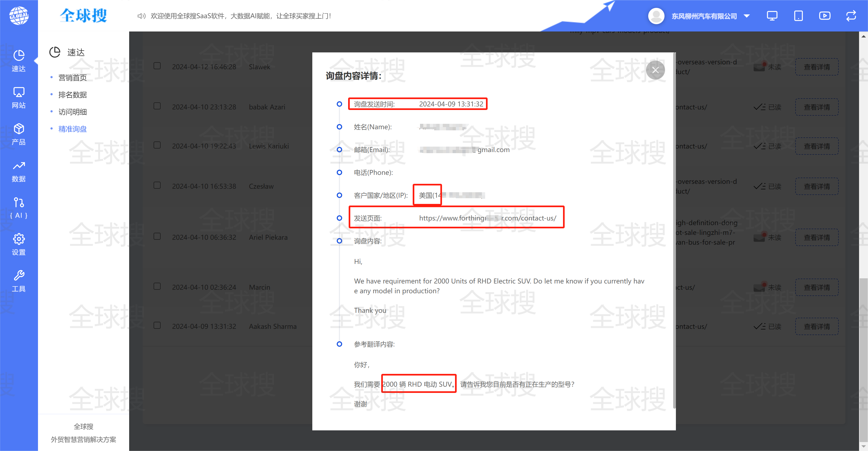Click the desktop monitor icon in header
This screenshot has width=868, height=451.
coord(772,16)
